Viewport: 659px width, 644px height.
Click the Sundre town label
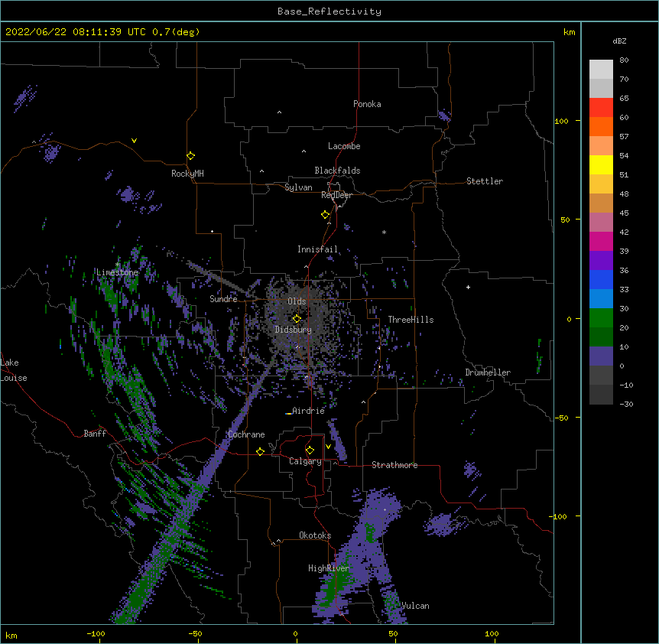(223, 299)
